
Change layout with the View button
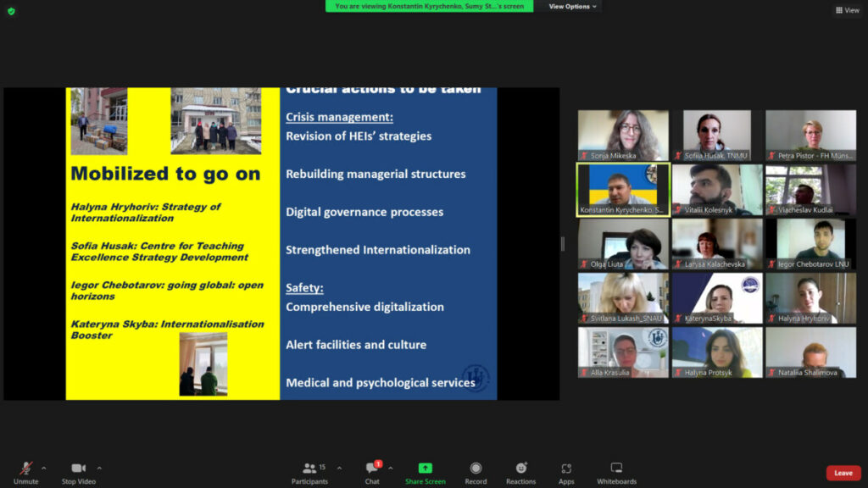(847, 10)
